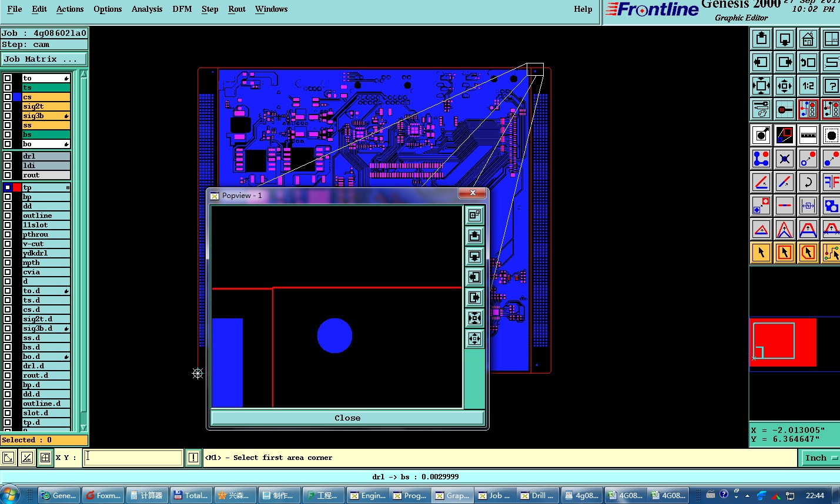Open the Windows Start button
The width and height of the screenshot is (840, 504).
pos(10,495)
